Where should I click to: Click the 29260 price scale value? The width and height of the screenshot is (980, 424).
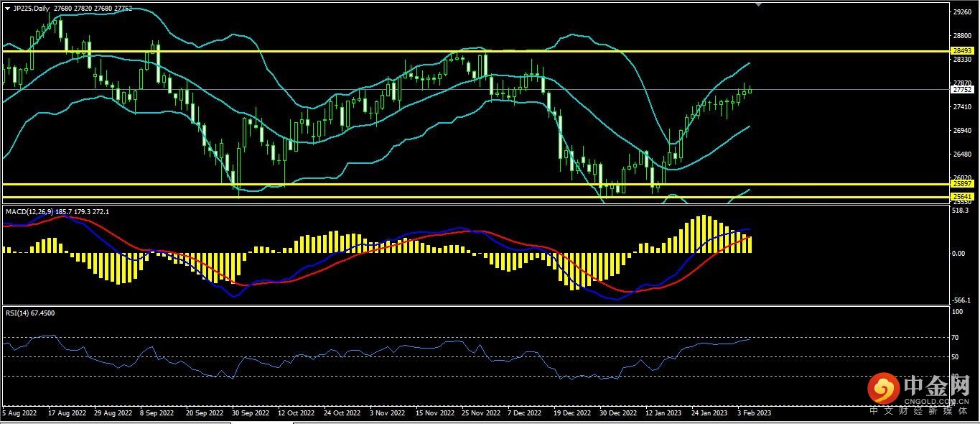click(x=961, y=12)
